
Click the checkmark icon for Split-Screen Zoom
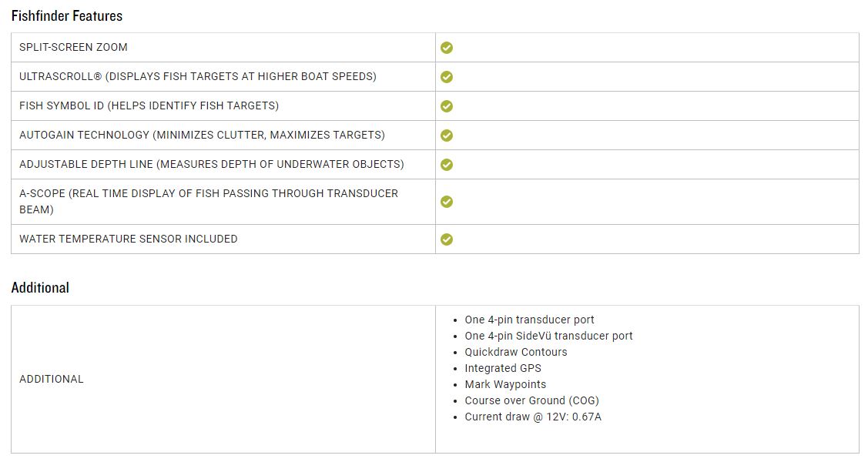[447, 48]
